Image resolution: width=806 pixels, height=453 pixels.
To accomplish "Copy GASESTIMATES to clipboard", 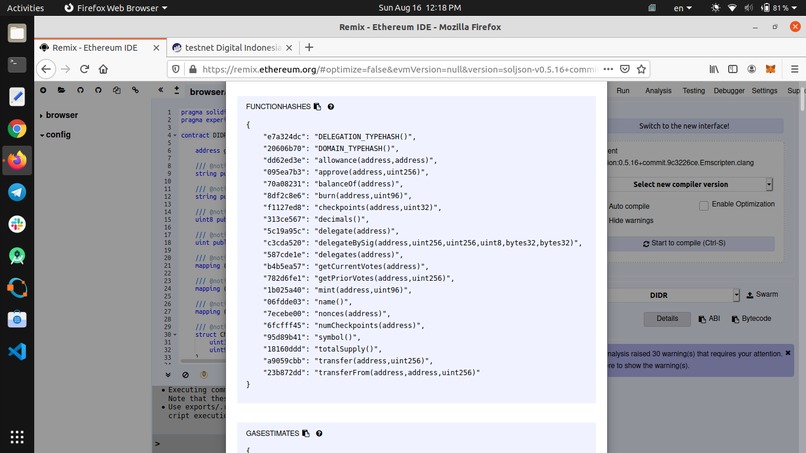I will (306, 433).
